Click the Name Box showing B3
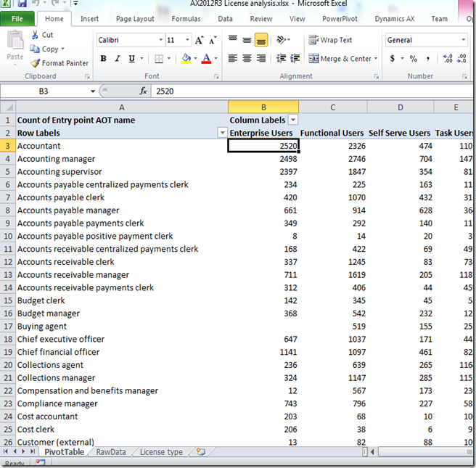Viewport: 476px width, 468px height. tap(47, 91)
